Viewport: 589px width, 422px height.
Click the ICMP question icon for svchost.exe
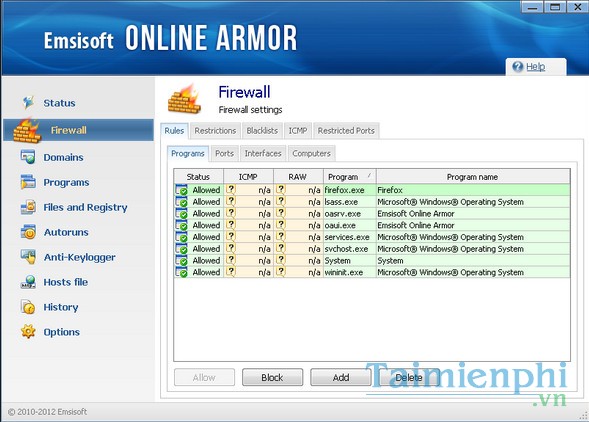(231, 248)
